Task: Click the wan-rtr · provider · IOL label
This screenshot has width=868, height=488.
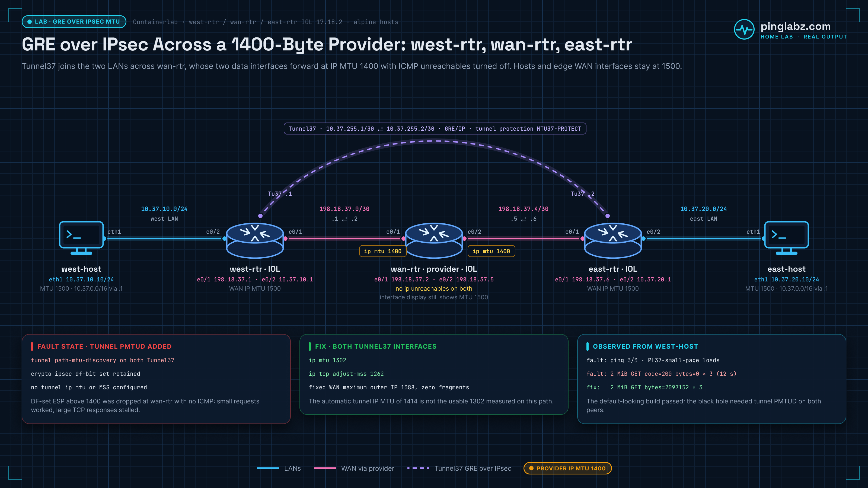Action: (434, 269)
